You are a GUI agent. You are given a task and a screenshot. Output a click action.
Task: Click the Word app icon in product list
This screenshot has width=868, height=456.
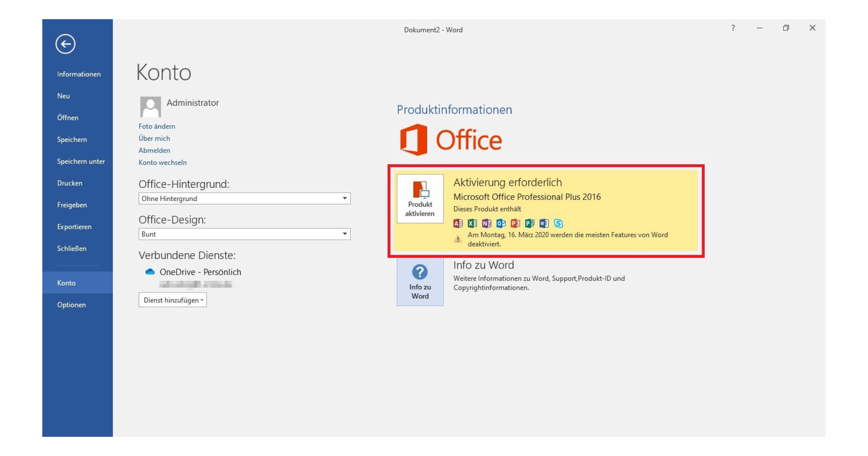tap(544, 223)
